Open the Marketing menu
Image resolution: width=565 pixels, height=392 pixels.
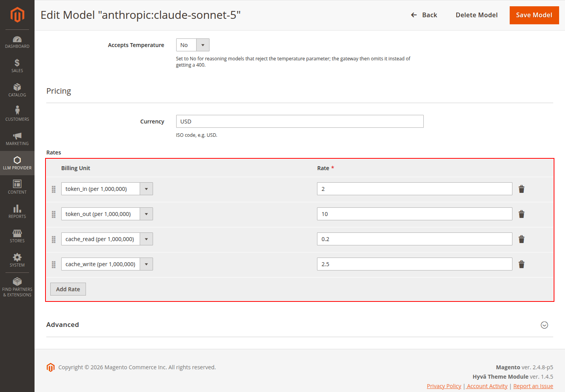[17, 139]
